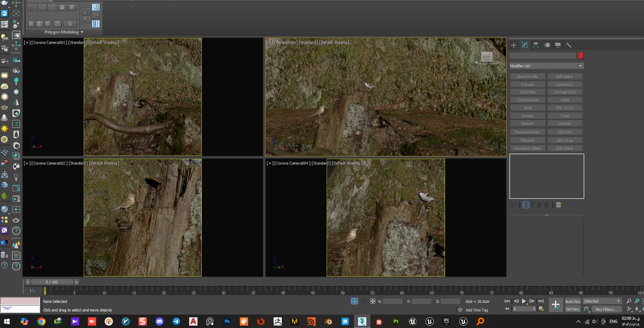Open the Corona Camera002 viewport label menu
Screen dimensions: 644x328
point(49,163)
